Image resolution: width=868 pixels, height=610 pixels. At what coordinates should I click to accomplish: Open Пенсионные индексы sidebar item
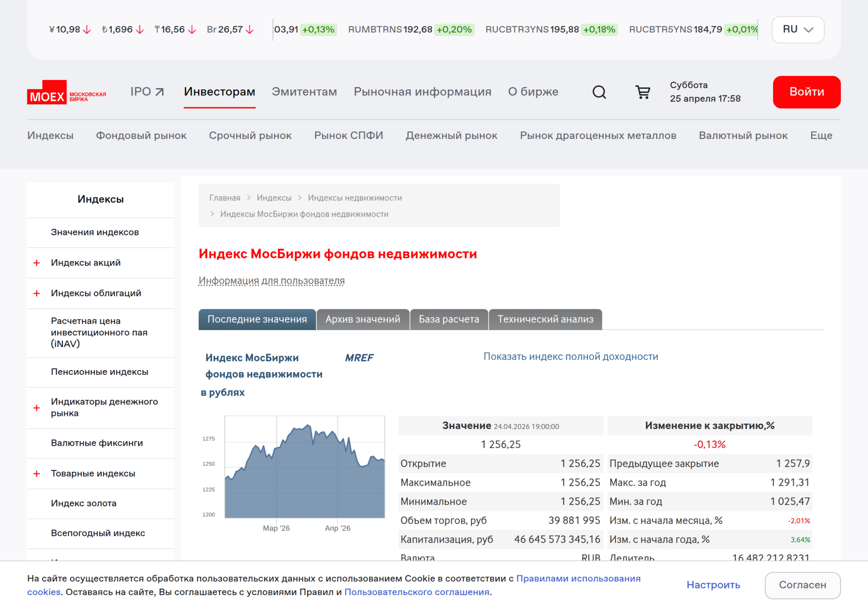point(100,372)
